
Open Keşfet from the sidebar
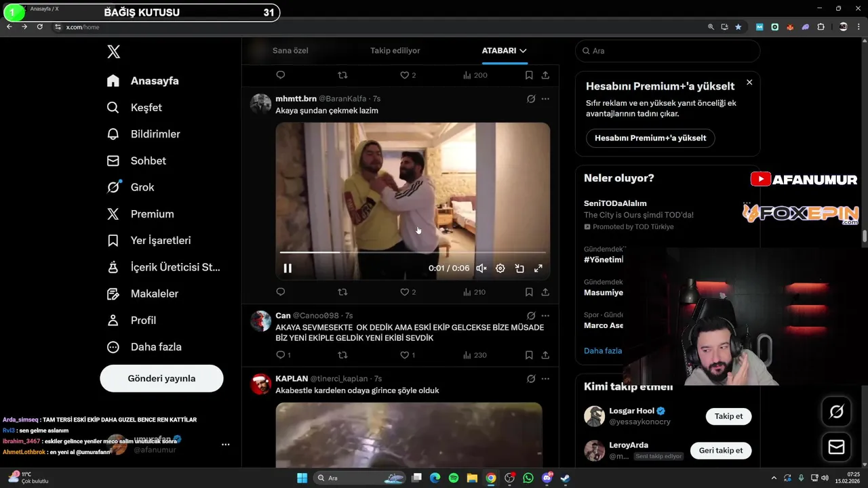pos(134,107)
